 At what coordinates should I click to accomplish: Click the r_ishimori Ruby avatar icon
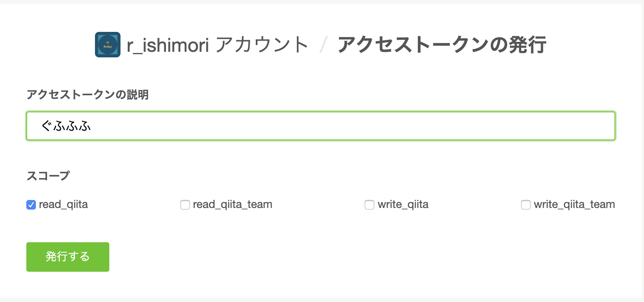tap(108, 45)
